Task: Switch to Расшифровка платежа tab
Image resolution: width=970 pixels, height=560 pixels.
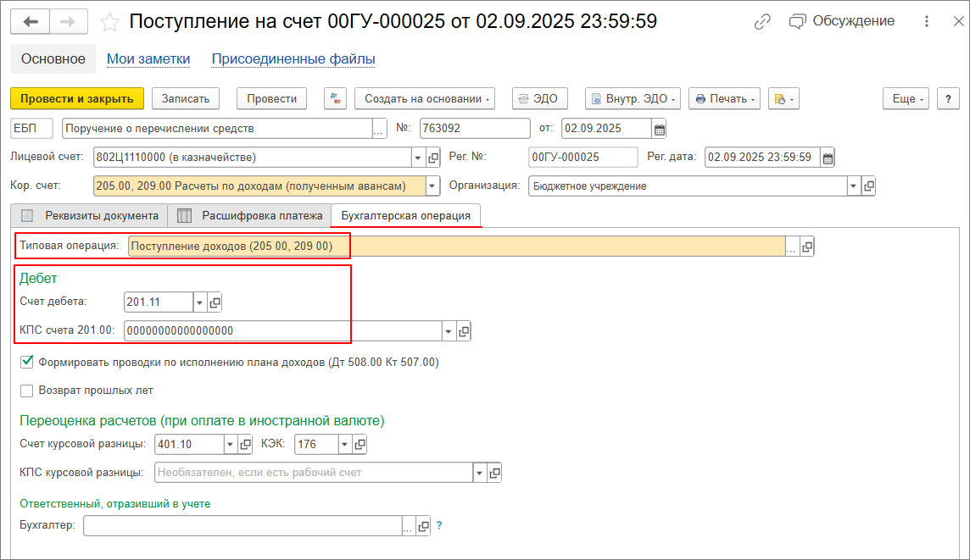Action: (x=251, y=216)
